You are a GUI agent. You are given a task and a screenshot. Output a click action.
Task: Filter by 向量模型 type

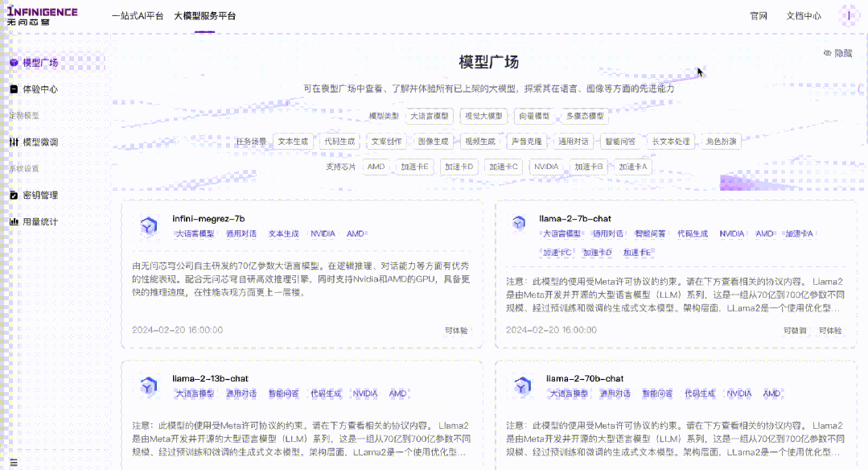click(534, 116)
